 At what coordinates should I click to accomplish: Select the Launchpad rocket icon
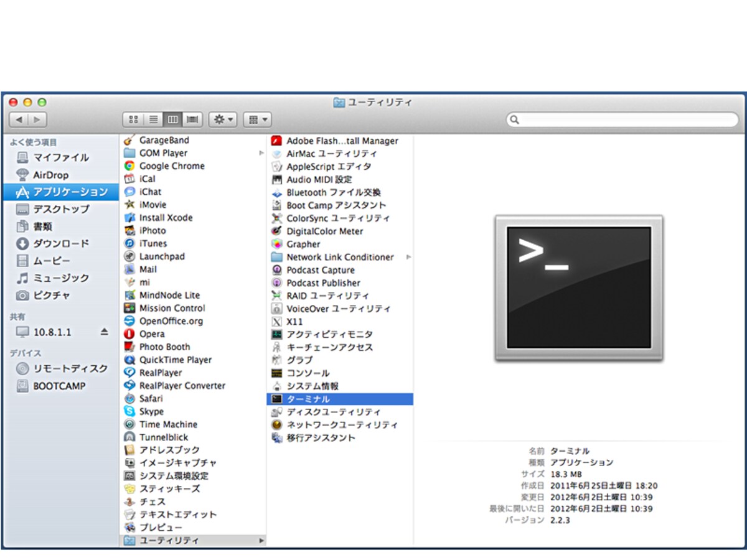tap(129, 256)
